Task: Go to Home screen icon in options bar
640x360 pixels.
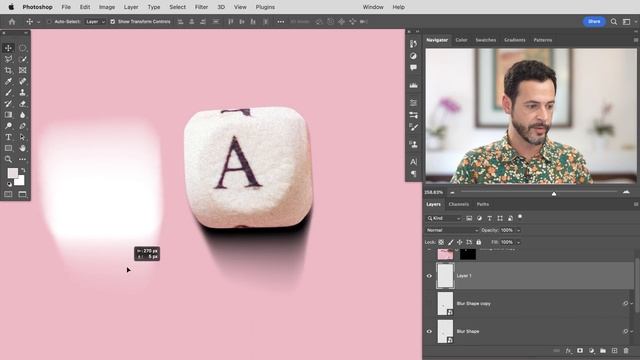Action: pyautogui.click(x=12, y=22)
